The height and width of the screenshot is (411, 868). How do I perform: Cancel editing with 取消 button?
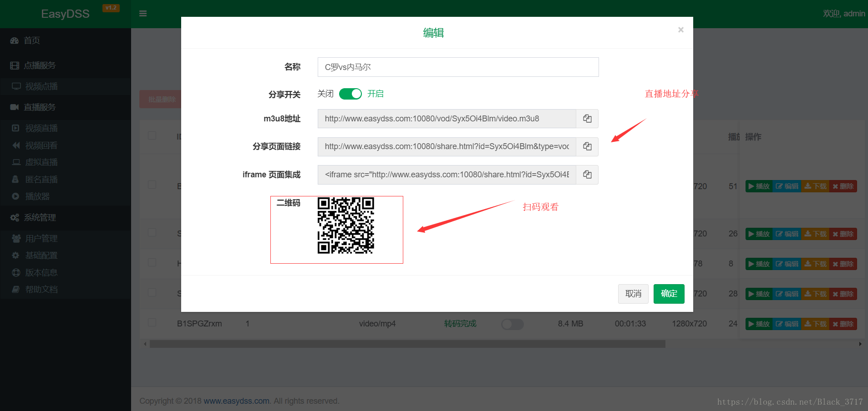point(633,294)
